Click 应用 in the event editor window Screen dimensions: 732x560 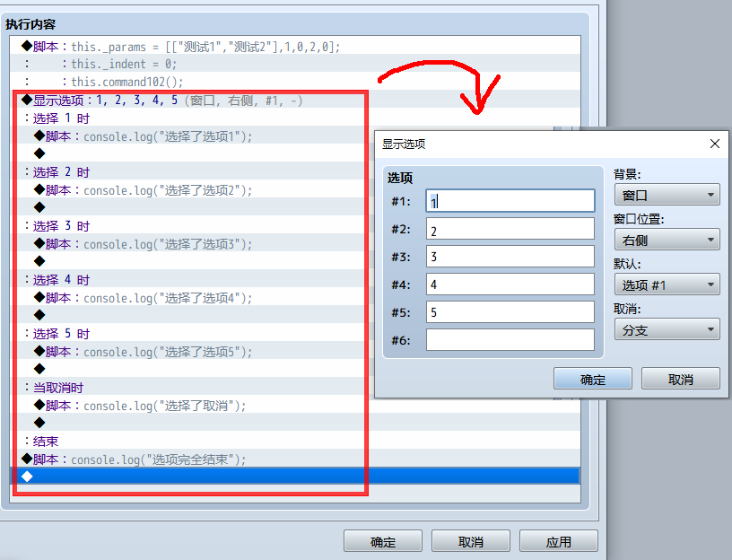[x=559, y=541]
